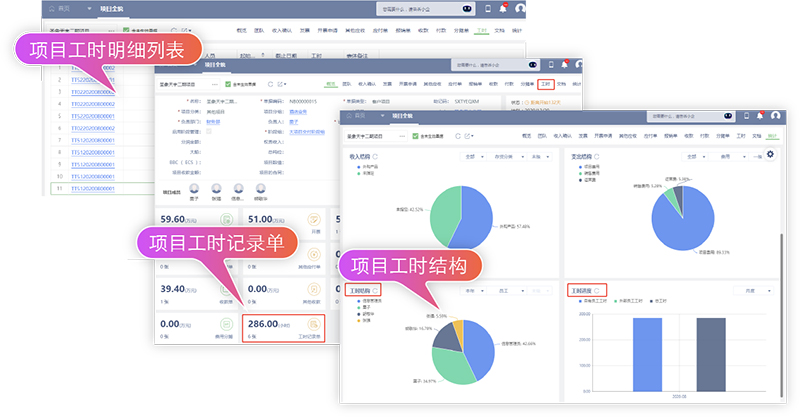Image resolution: width=800 pixels, height=417 pixels.
Task: Open the 全部 dropdown in 支出结构 panel
Action: (x=695, y=157)
